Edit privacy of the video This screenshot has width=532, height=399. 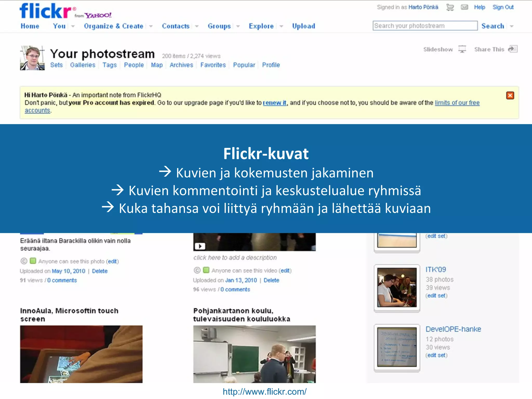point(285,271)
